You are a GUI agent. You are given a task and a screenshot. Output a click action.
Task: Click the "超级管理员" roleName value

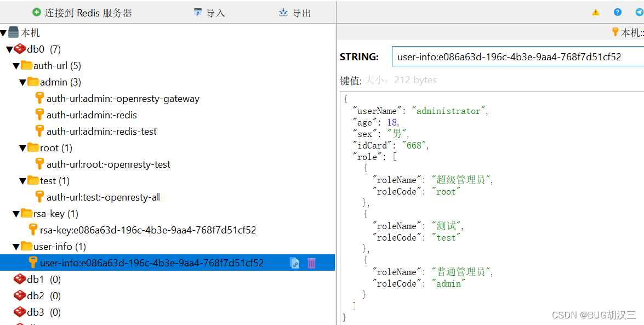tap(461, 180)
